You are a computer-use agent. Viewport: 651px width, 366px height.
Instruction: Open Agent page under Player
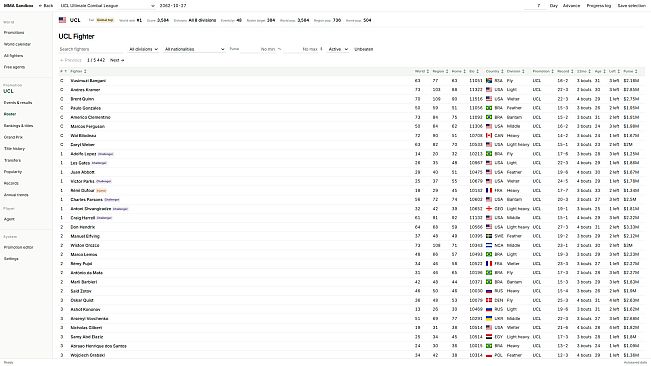(9, 219)
